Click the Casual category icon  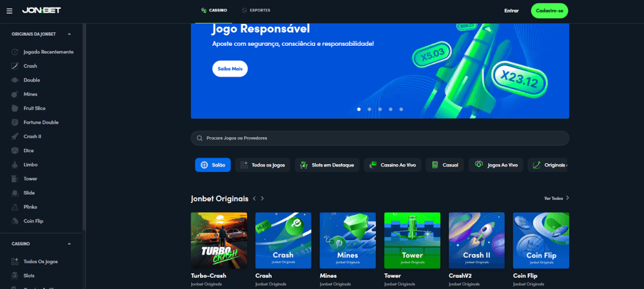pyautogui.click(x=435, y=165)
